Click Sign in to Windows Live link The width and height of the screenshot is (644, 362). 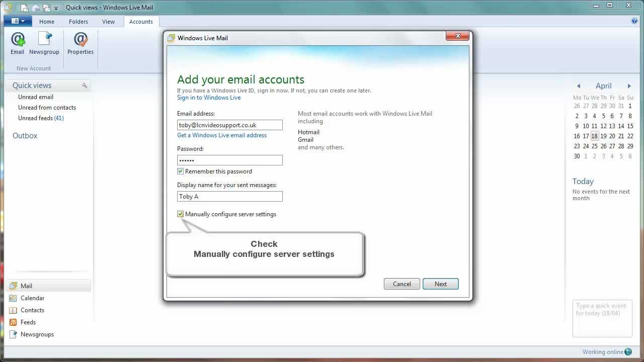pos(209,98)
